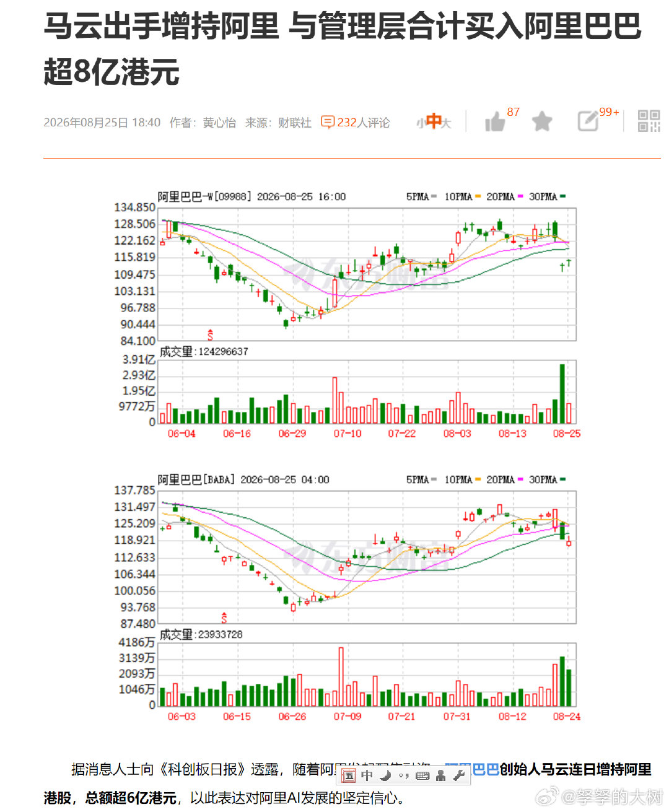Click 5PMA legend in the 09988 chart
Screen dimensions: 669x812
421,196
